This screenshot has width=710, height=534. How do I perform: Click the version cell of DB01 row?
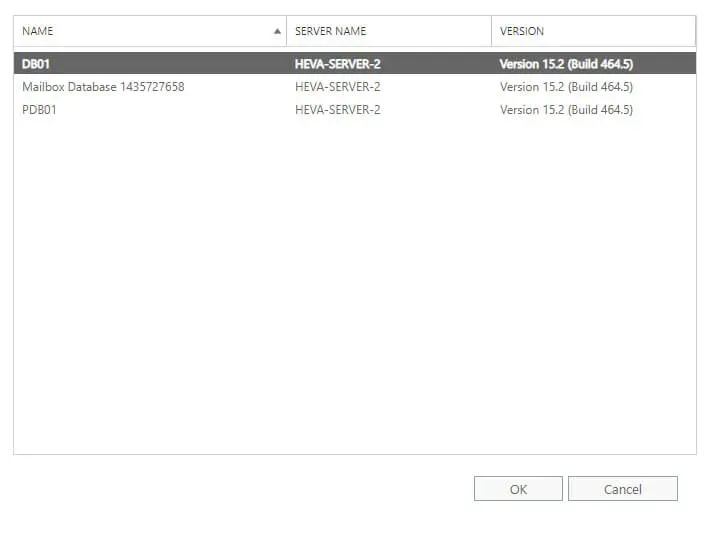pos(566,64)
